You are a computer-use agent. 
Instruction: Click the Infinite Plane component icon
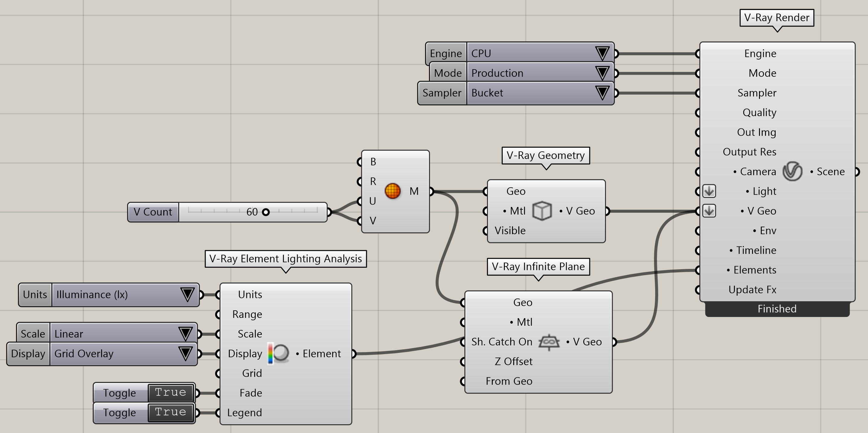pos(549,342)
